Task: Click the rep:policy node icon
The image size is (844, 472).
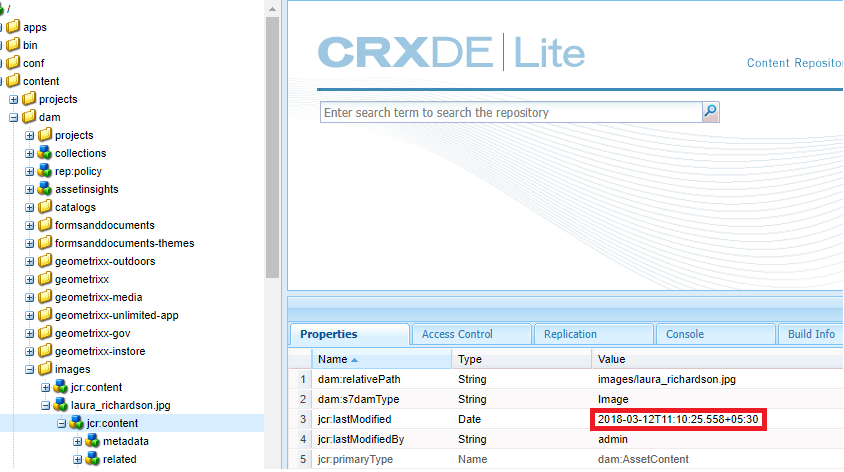Action: coord(45,171)
